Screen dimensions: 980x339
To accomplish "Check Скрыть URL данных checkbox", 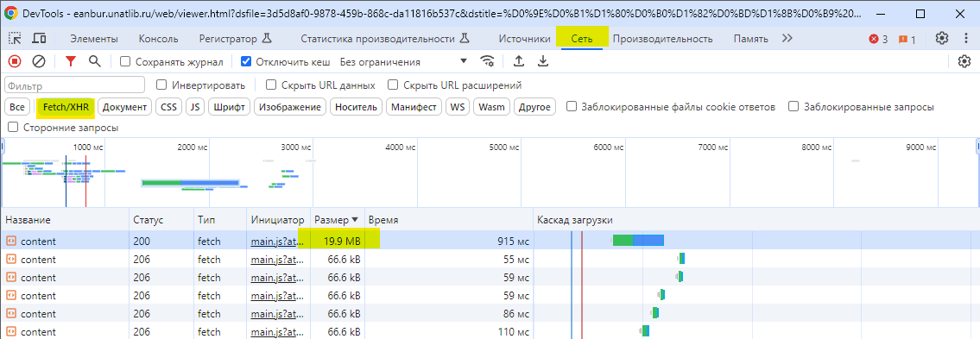I will click(271, 85).
